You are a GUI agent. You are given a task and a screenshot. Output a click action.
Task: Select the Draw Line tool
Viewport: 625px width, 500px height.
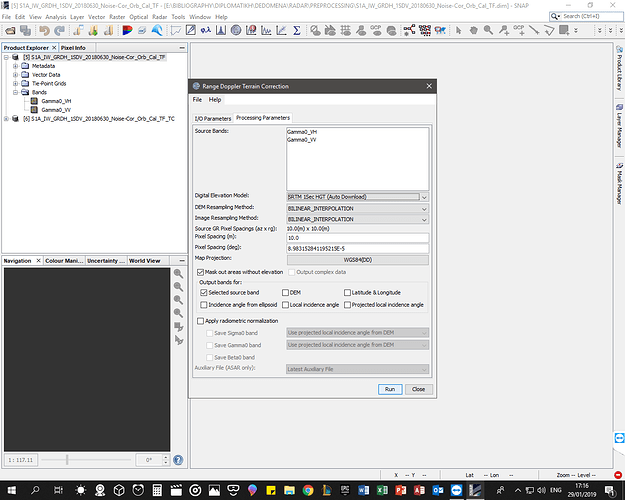[534, 30]
